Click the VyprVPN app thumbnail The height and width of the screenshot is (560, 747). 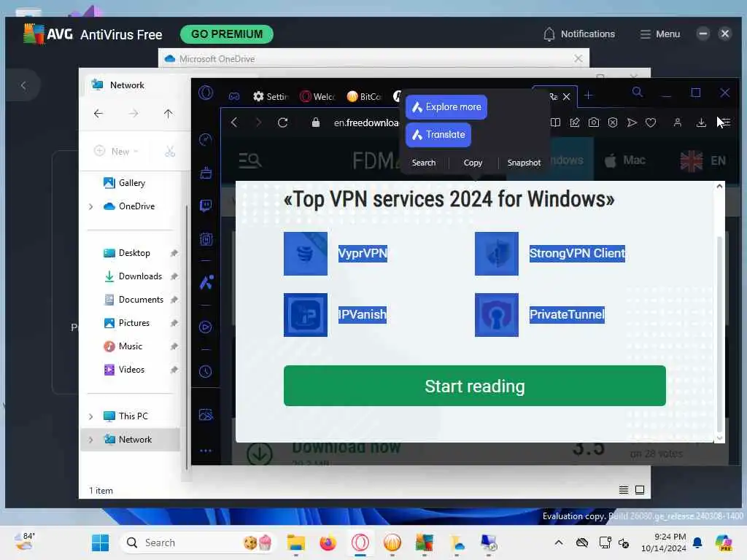[306, 253]
